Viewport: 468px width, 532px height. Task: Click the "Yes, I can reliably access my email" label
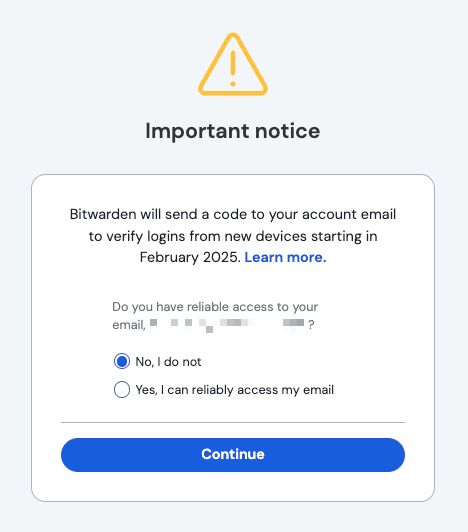pyautogui.click(x=235, y=390)
